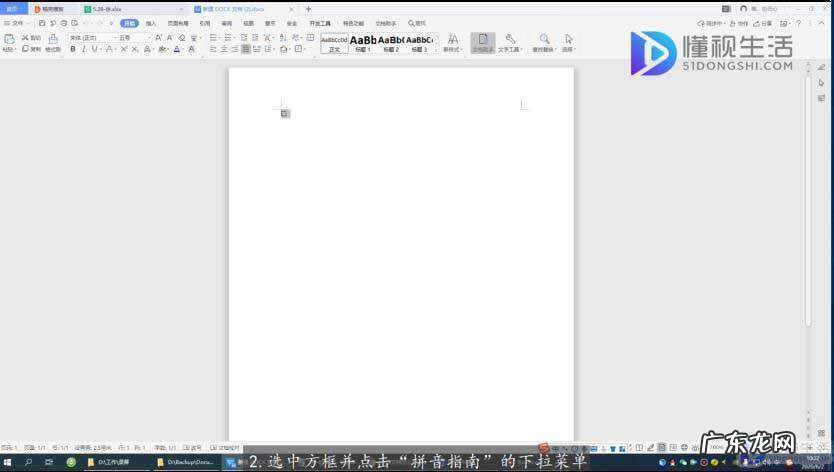Click the New Style icon
Image resolution: width=834 pixels, height=472 pixels.
452,42
